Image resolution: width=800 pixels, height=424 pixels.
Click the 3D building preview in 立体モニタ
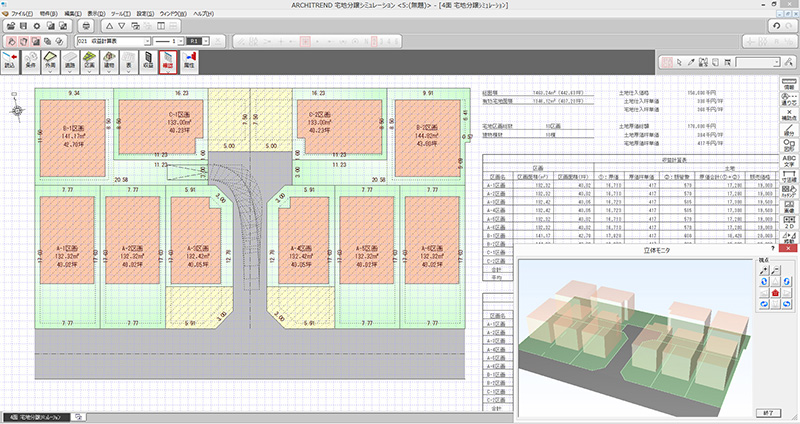[x=635, y=338]
